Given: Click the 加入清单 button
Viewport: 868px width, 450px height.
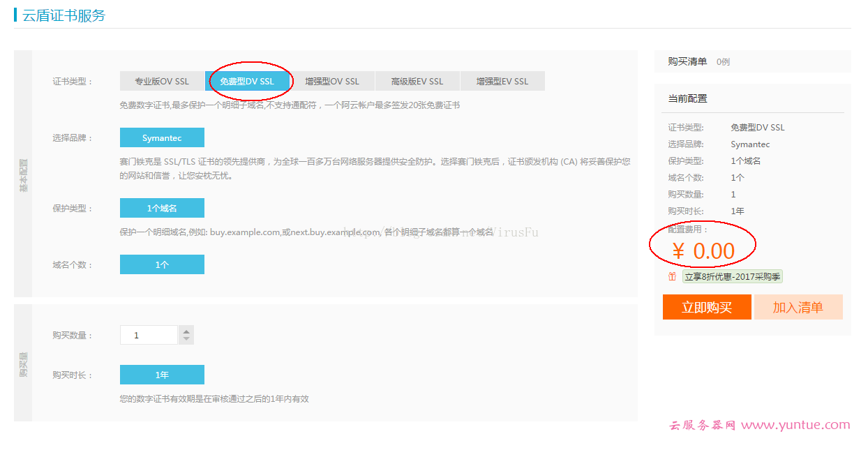Looking at the screenshot, I should (798, 307).
